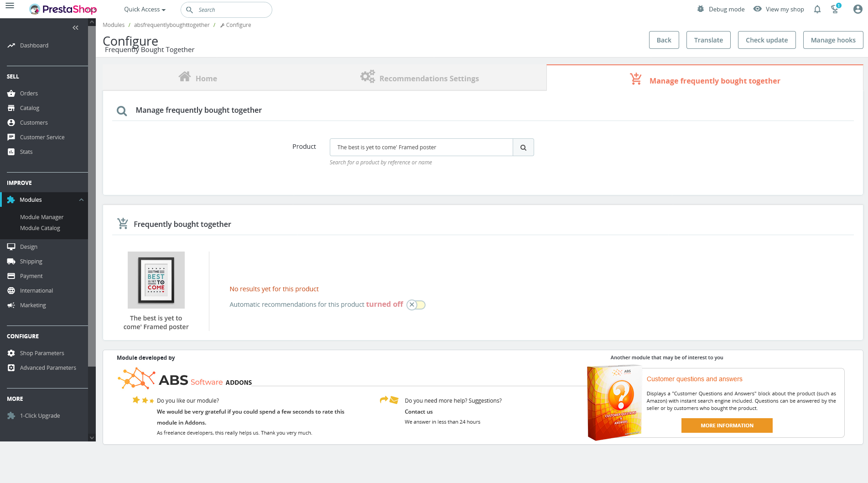
Task: Click the Marketing megaphone icon
Action: pyautogui.click(x=11, y=305)
